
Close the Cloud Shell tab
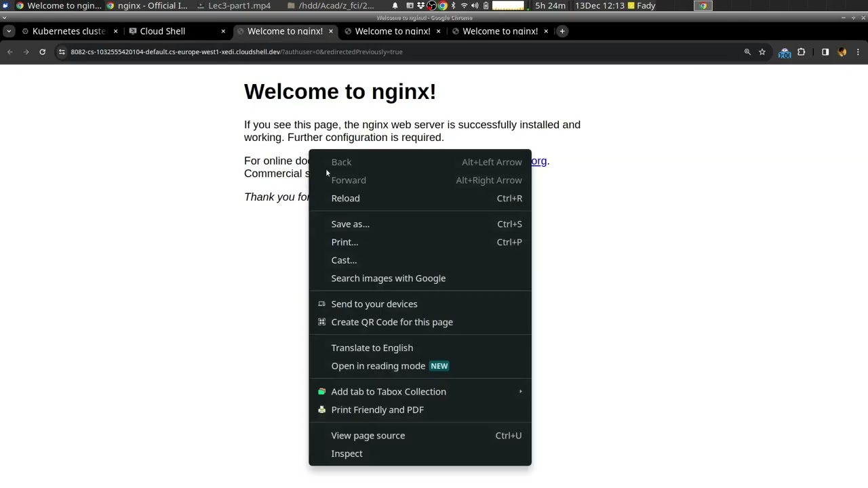point(223,31)
